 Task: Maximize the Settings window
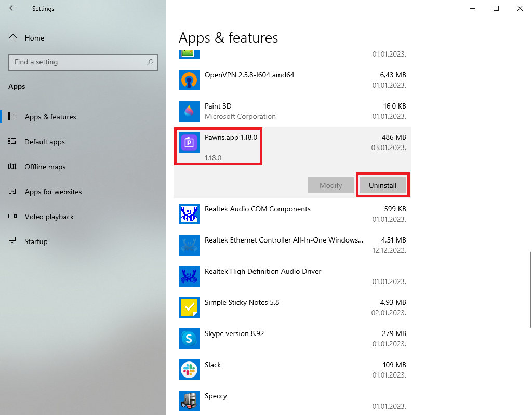click(496, 8)
